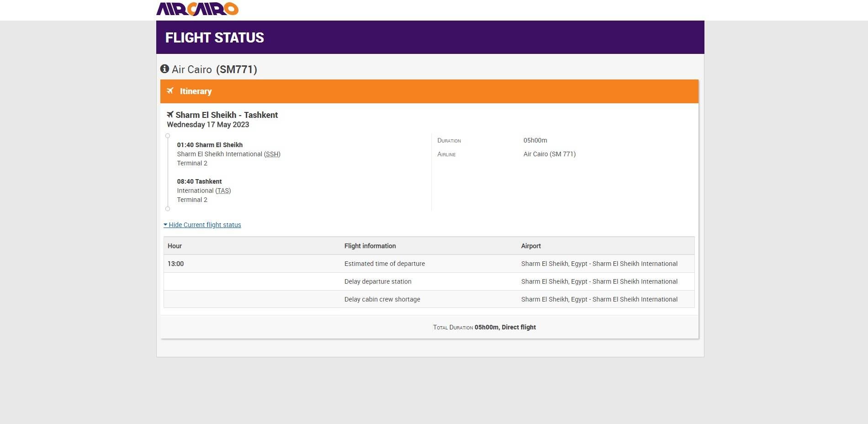Click the Air Cairo logo

click(x=197, y=9)
